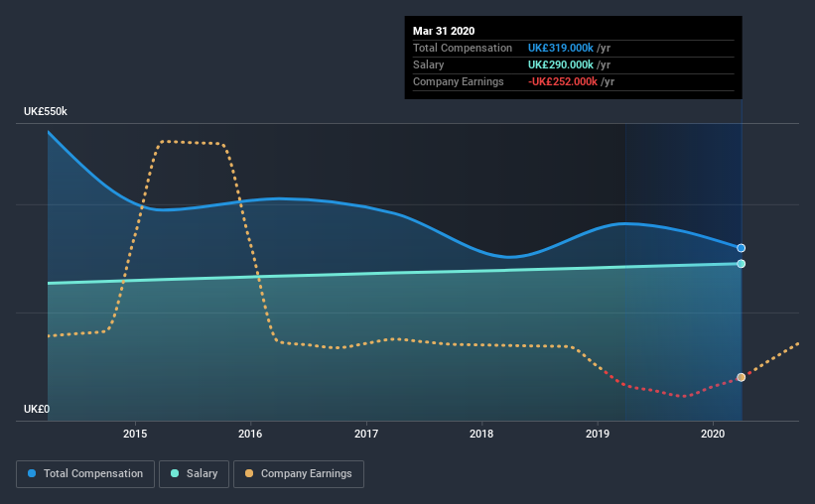Click the -UK£252.000k company earnings value
The width and height of the screenshot is (815, 504).
(563, 81)
